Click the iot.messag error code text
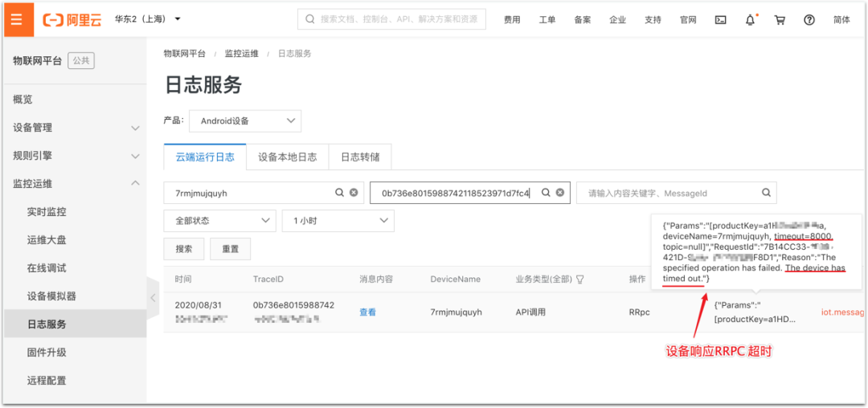Viewport: 868px width, 408px height. [x=842, y=312]
